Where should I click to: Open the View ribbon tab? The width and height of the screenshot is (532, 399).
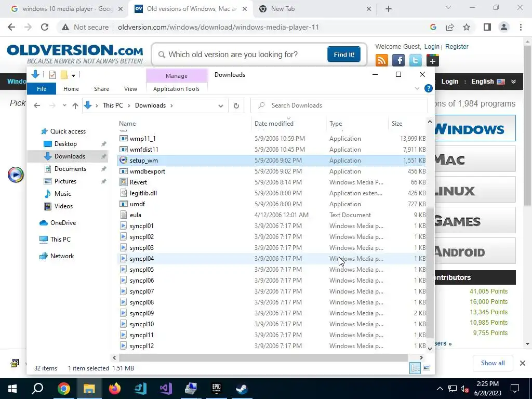coord(130,88)
